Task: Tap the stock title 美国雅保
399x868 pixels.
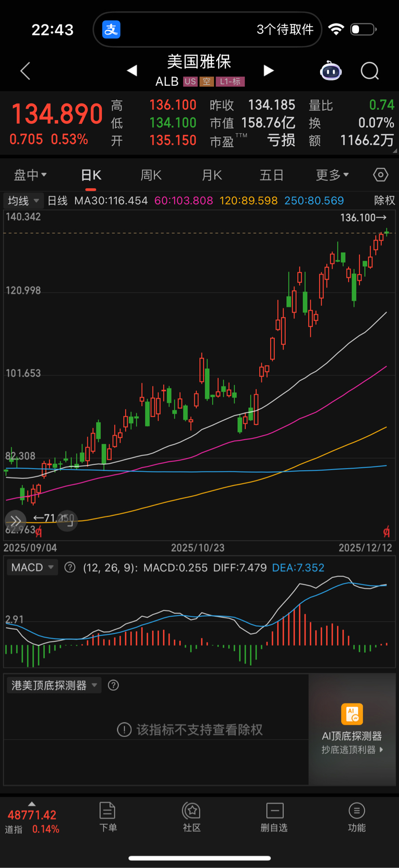Action: point(199,61)
